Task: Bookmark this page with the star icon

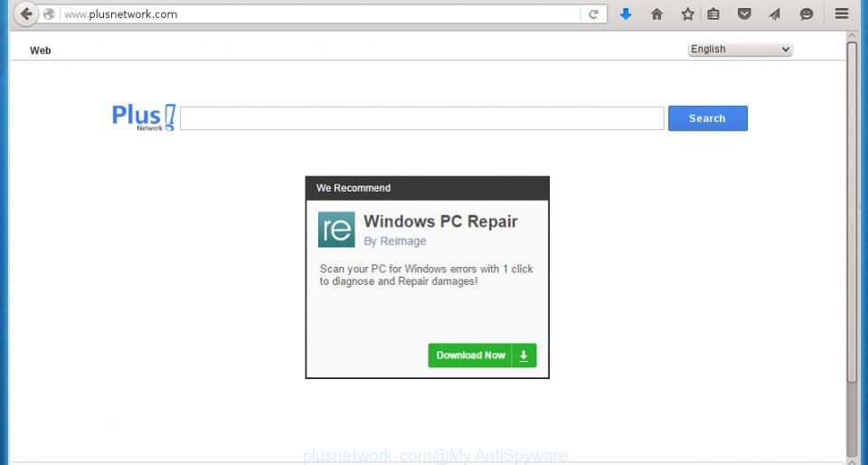Action: pos(687,14)
